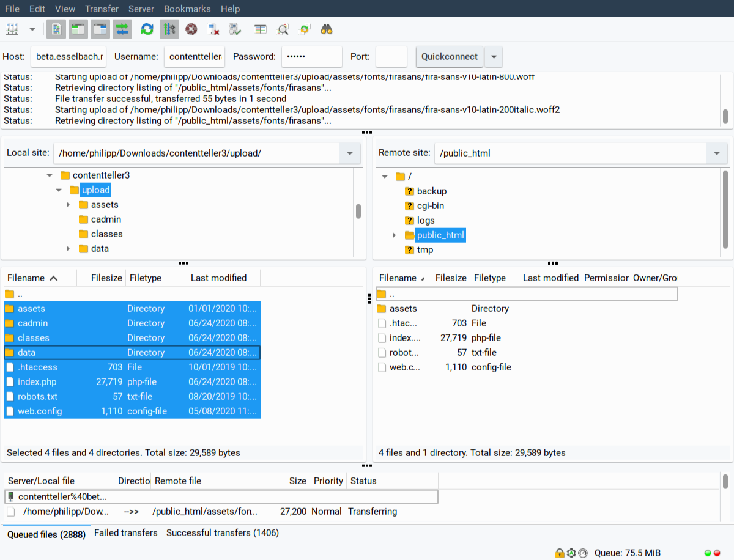Click the Quickconnect button
Image resolution: width=734 pixels, height=560 pixels.
click(450, 57)
